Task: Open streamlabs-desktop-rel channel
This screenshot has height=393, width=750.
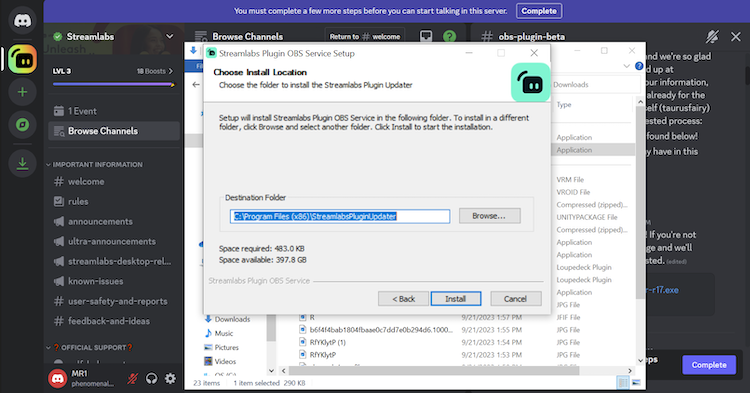Action: [114, 262]
